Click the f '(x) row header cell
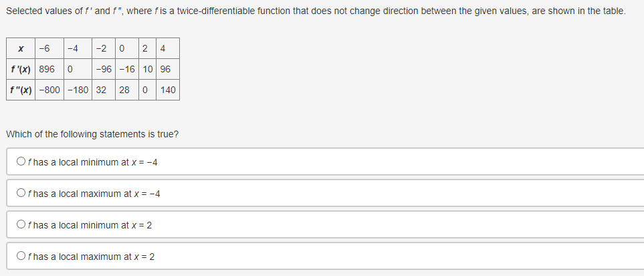Screen dimensions: 644x276 click(x=21, y=69)
